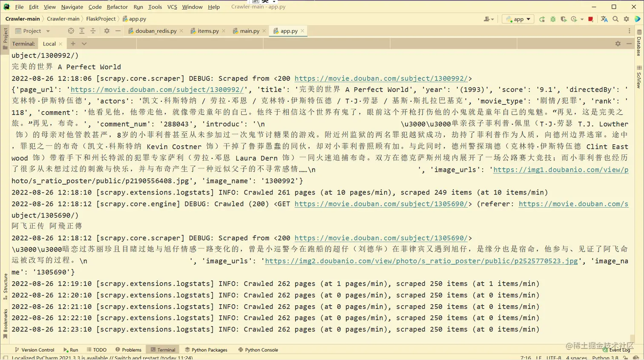This screenshot has height=360, width=644.
Task: Click FlaskProject in the breadcrumb
Action: [101, 19]
